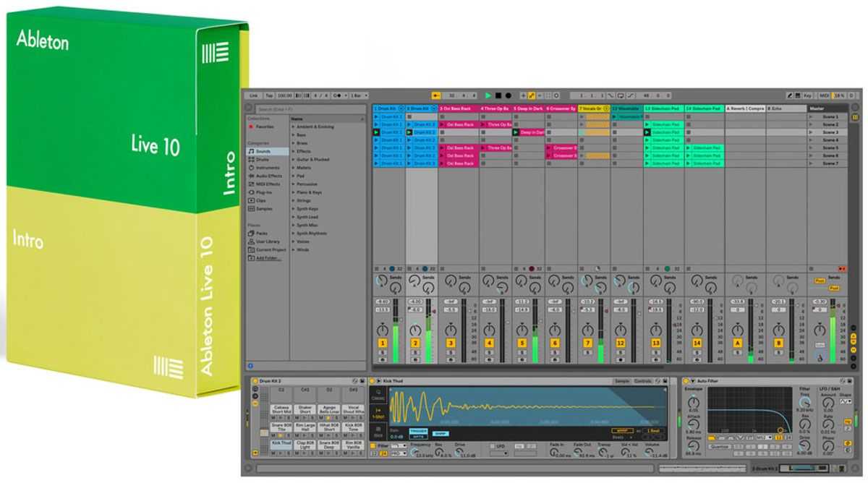868x483 pixels.
Task: Select the 1-Shot mode in Kick Thud
Action: pos(378,413)
